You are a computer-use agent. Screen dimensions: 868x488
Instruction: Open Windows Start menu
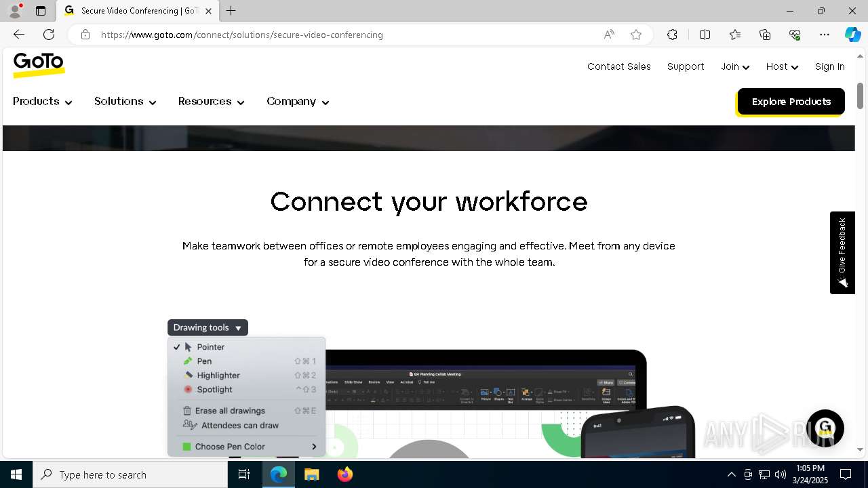[x=16, y=474]
